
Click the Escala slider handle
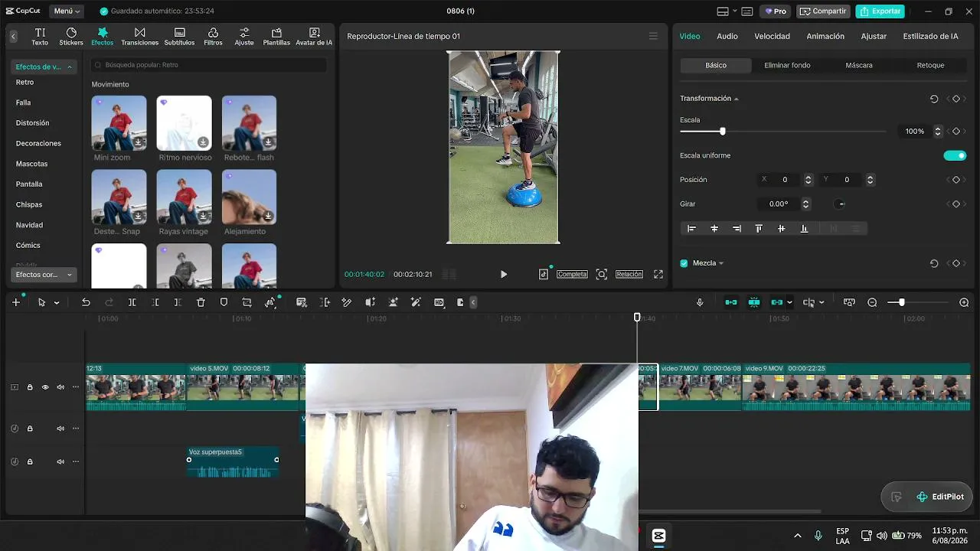722,132
